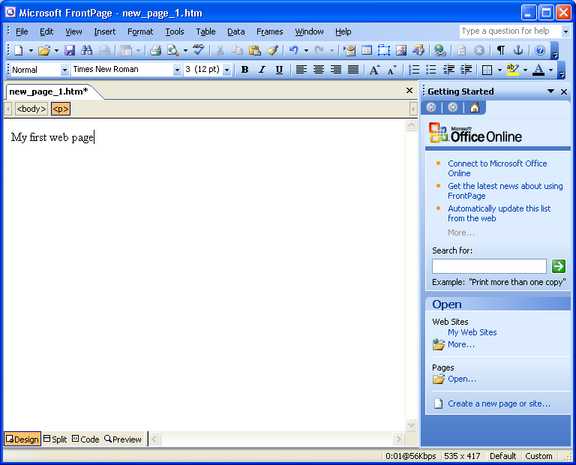
Task: Click the Find binoculars icon
Action: click(87, 50)
